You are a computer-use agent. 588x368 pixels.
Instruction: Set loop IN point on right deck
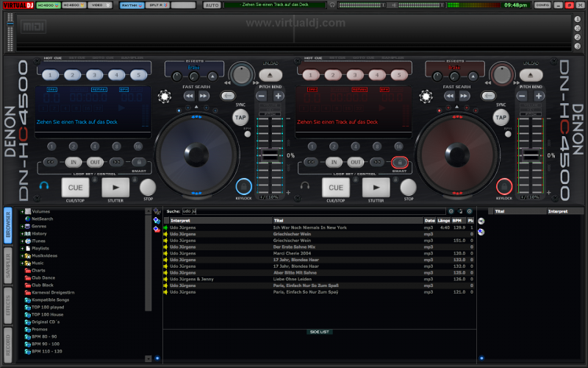(x=334, y=162)
